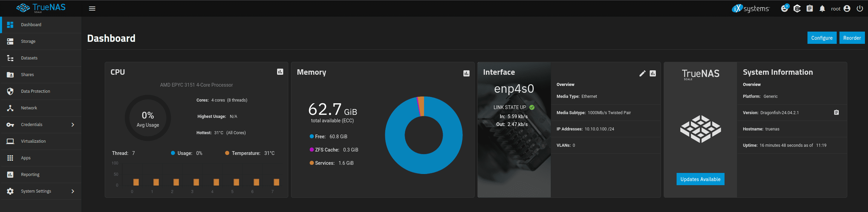
Task: Click the thread 7 bar in CPU chart
Action: 276,182
